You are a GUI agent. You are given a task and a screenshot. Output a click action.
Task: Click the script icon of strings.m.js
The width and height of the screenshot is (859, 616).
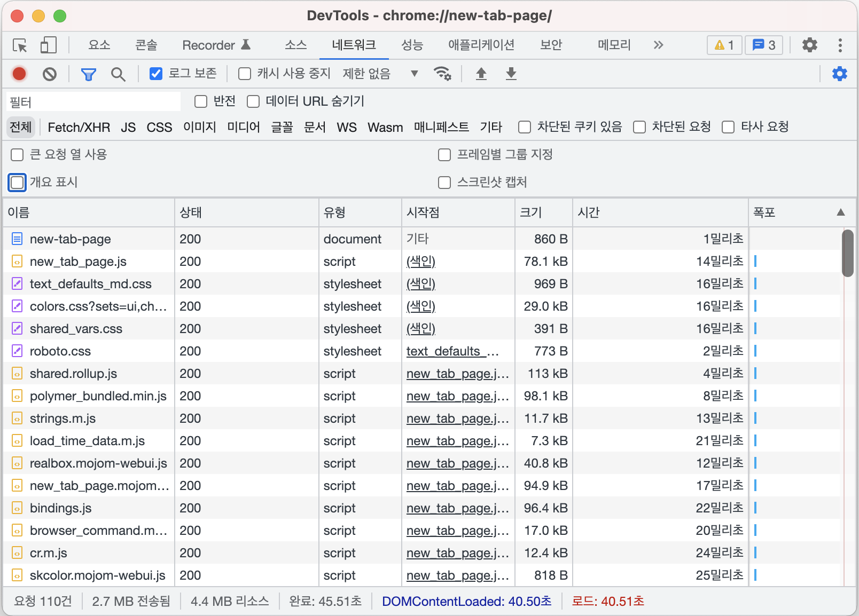click(x=18, y=418)
